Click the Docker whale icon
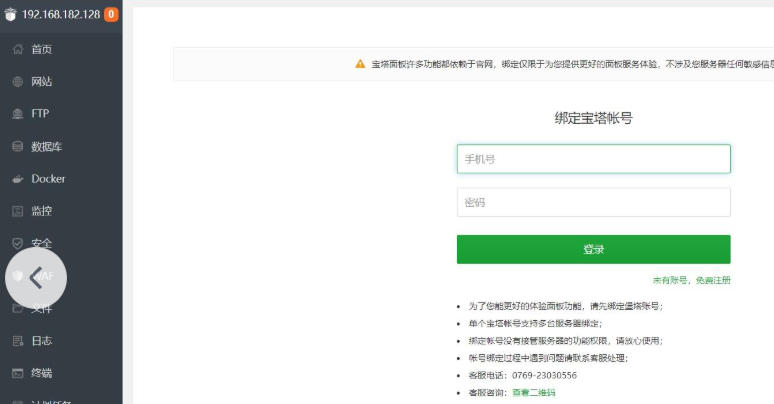Screen dimensions: 774x404 [x=18, y=179]
